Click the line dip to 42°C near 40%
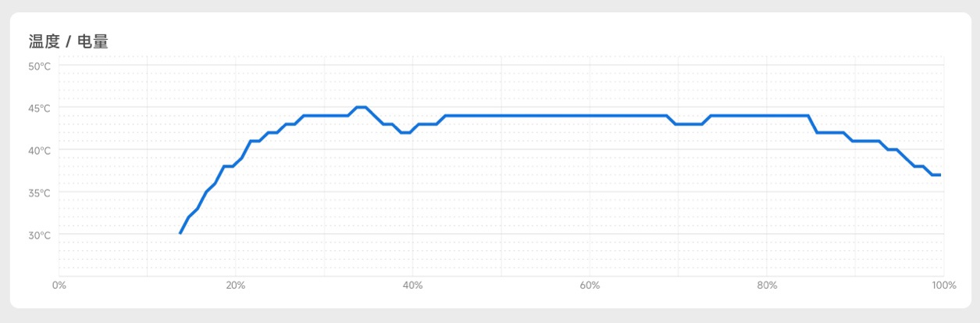This screenshot has height=323, width=980. (x=406, y=132)
